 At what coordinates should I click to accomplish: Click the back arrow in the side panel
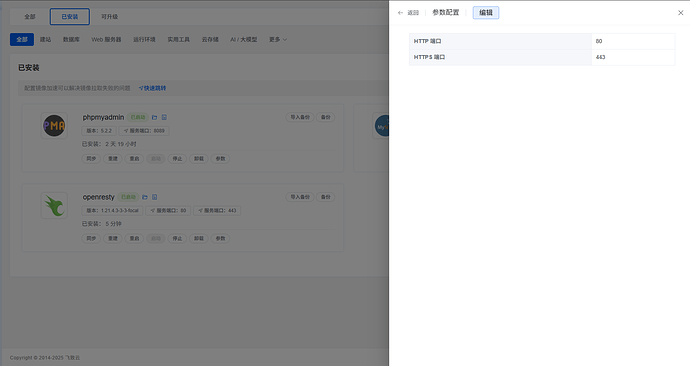pyautogui.click(x=400, y=13)
